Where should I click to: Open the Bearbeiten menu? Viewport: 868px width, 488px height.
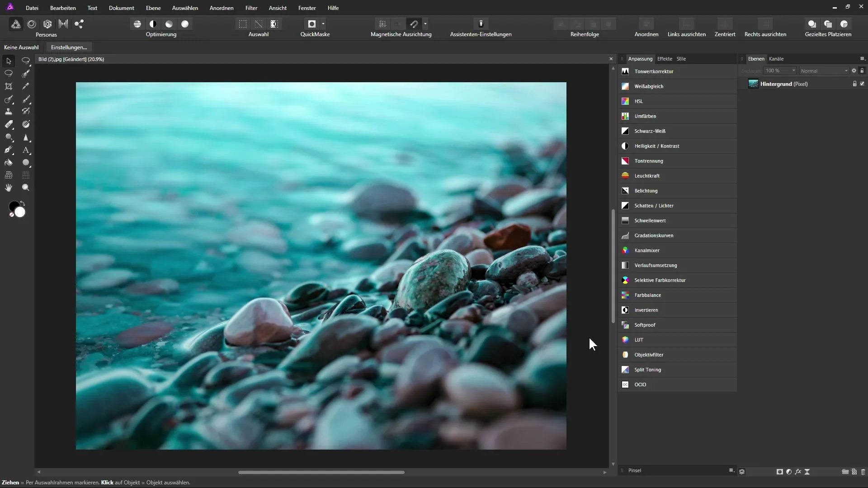(63, 8)
